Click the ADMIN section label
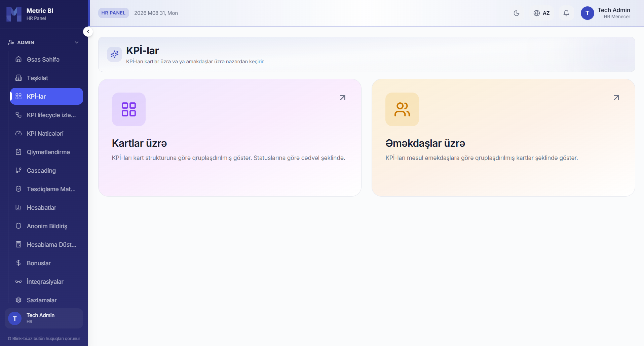The height and width of the screenshot is (346, 644). tap(26, 42)
